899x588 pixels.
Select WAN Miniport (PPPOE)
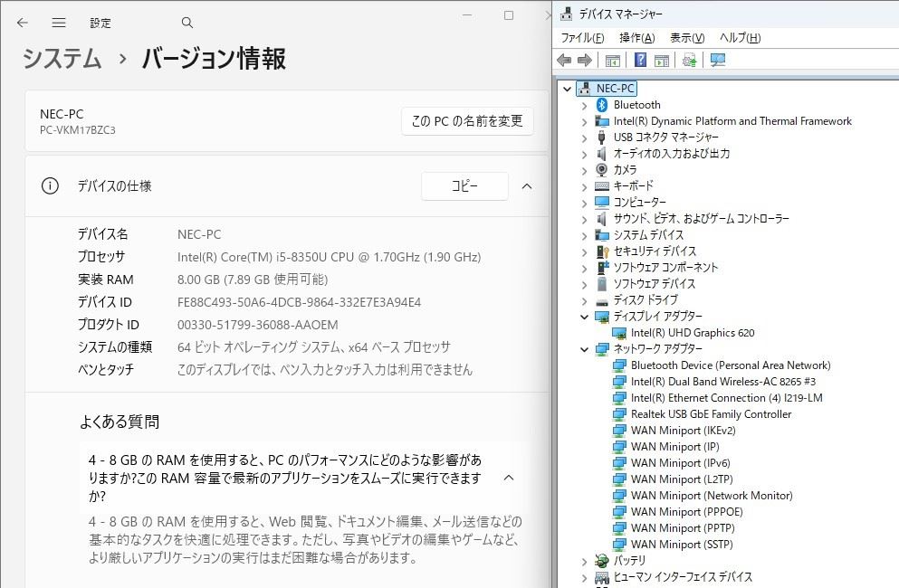(x=687, y=512)
